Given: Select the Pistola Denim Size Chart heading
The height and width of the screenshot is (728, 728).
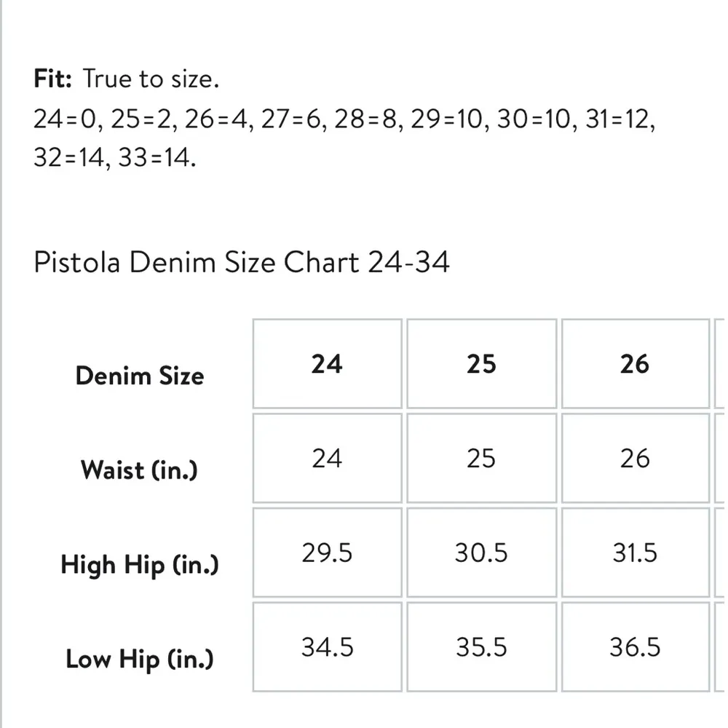Looking at the screenshot, I should [x=242, y=261].
